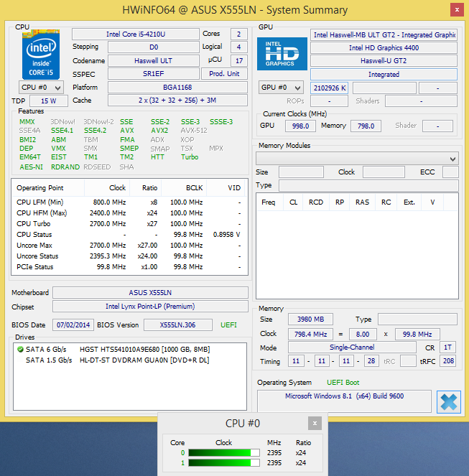Viewport: 469px width, 476px height.
Task: Open the CPU #0 selector dropdown
Action: tap(41, 88)
